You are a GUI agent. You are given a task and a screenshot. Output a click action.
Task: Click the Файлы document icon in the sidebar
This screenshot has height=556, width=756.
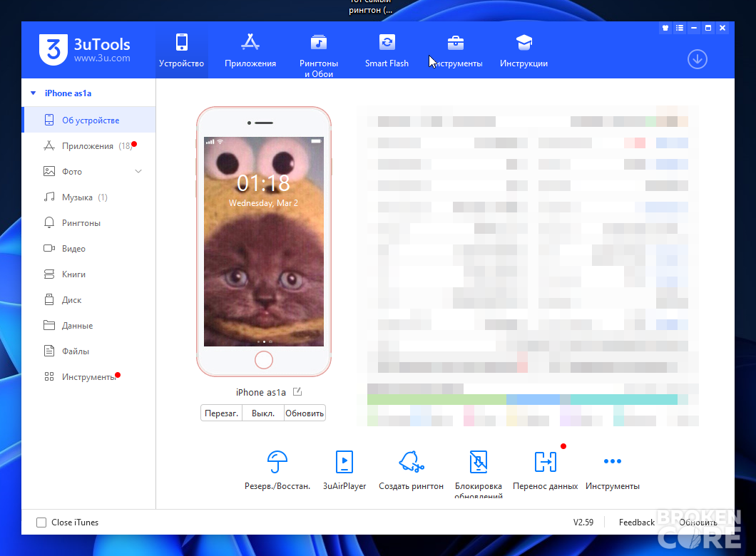[x=49, y=351]
